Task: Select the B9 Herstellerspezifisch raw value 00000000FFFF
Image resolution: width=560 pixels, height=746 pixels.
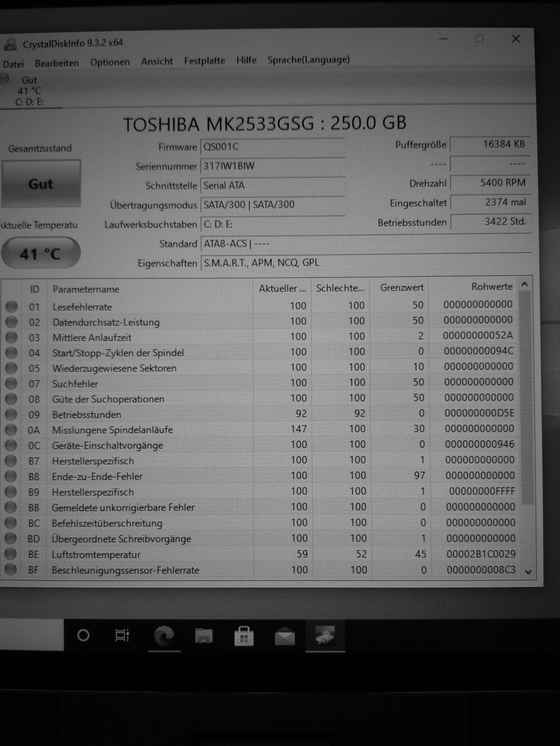Action: tap(482, 491)
